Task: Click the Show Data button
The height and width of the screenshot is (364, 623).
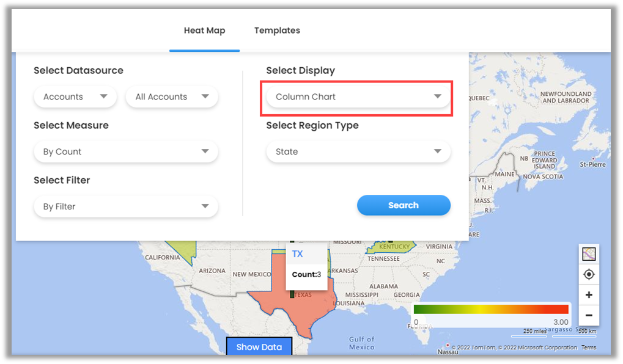Action: [259, 347]
